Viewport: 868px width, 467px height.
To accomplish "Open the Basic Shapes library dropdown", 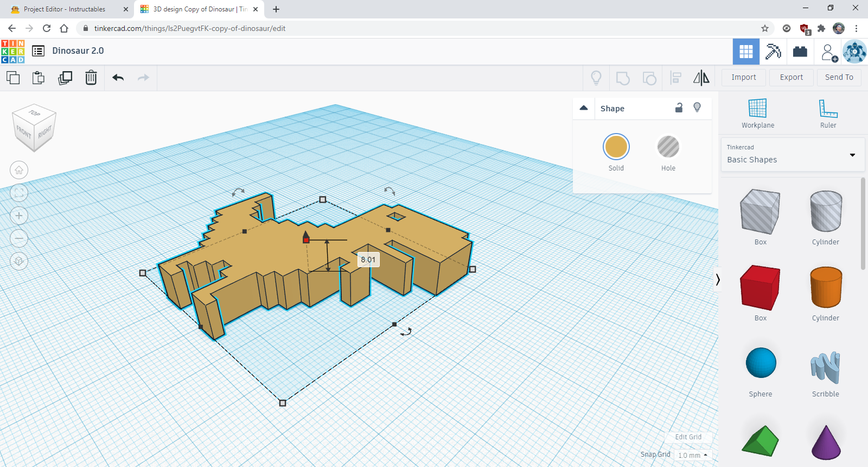I will [x=792, y=155].
